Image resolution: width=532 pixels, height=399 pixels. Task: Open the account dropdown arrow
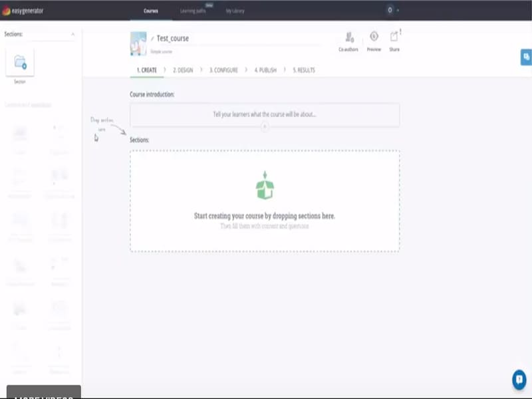point(397,10)
